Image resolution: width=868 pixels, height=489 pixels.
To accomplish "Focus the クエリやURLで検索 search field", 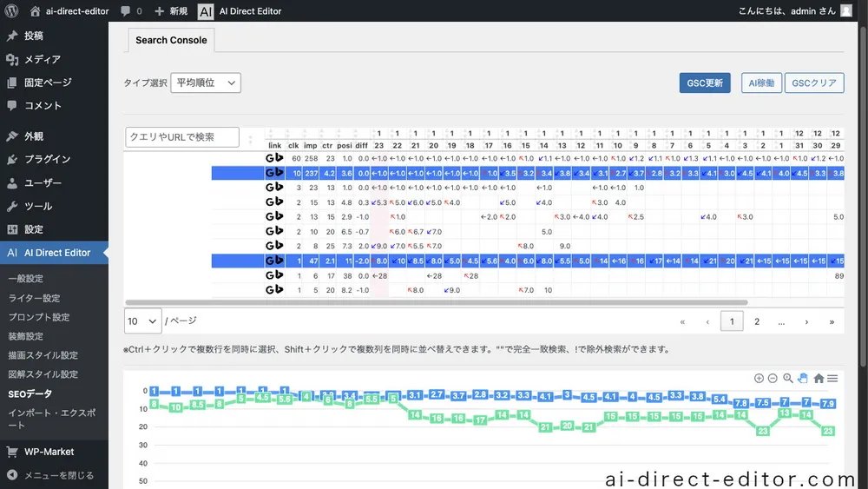I will (x=182, y=136).
